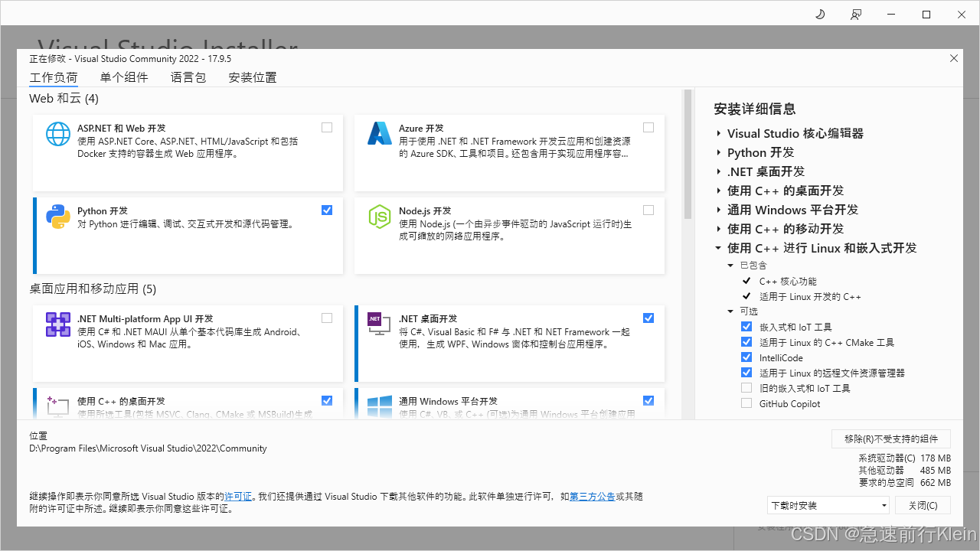Screen dimensions: 980x551
Task: Click the Universal Windows Platform icon
Action: (380, 406)
